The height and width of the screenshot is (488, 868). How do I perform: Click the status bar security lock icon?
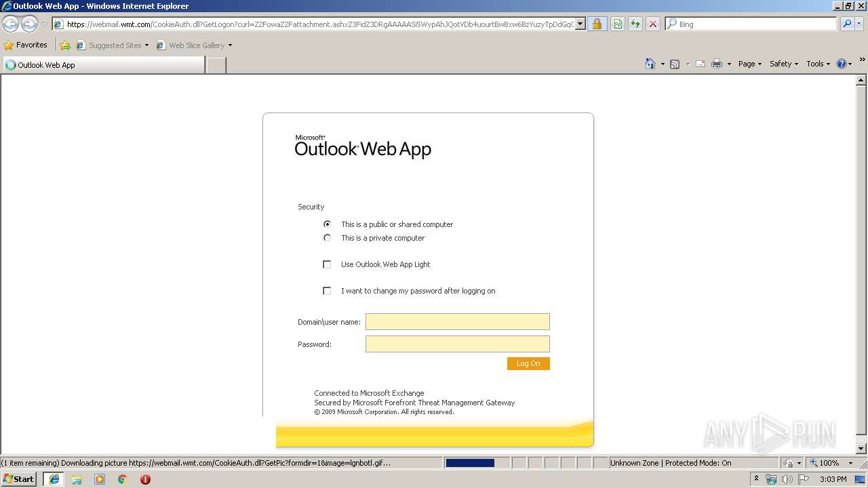tap(789, 463)
